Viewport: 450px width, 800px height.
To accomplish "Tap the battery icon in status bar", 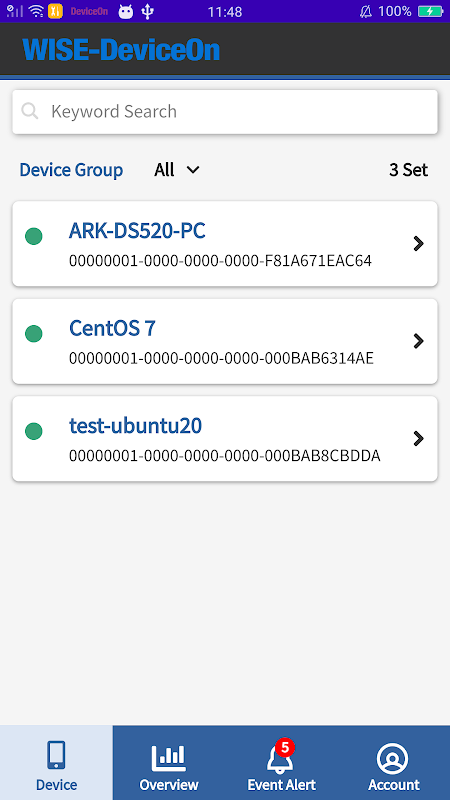I will [431, 11].
